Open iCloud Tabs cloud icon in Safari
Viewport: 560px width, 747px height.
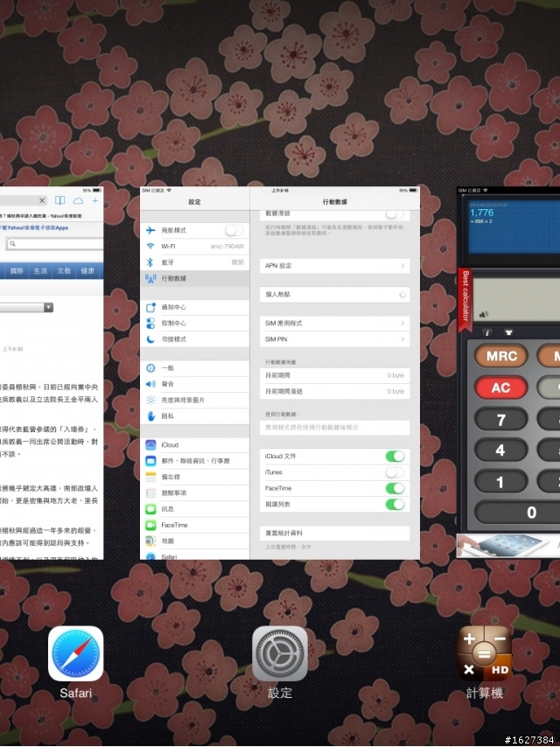pos(78,200)
